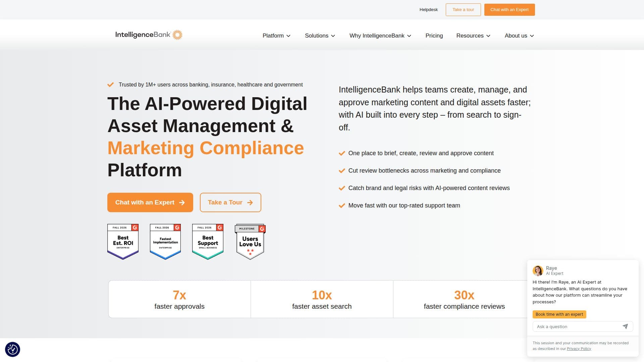Viewport: 644px width, 362px height.
Task: Click the hero Take a Tour button
Action: tap(230, 202)
